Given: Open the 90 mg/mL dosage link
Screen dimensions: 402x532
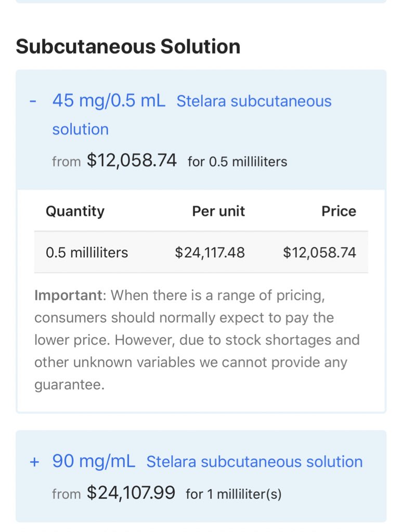Looking at the screenshot, I should coord(93,461).
